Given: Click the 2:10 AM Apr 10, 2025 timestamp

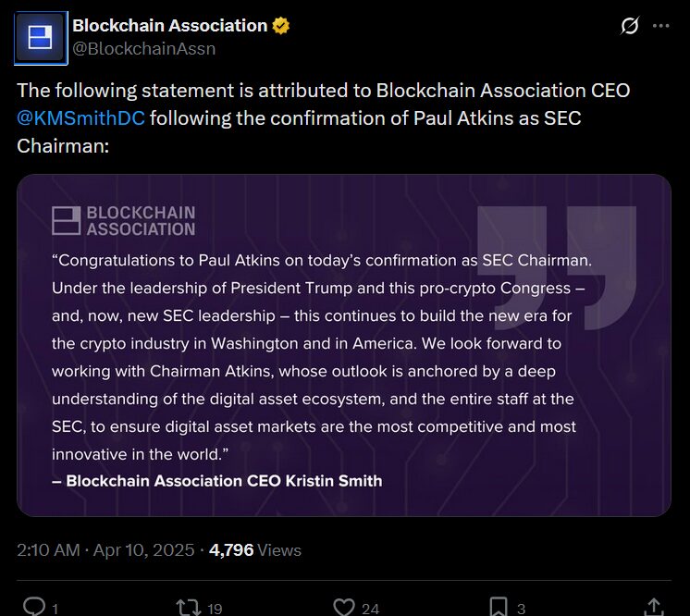Looking at the screenshot, I should click(x=105, y=550).
